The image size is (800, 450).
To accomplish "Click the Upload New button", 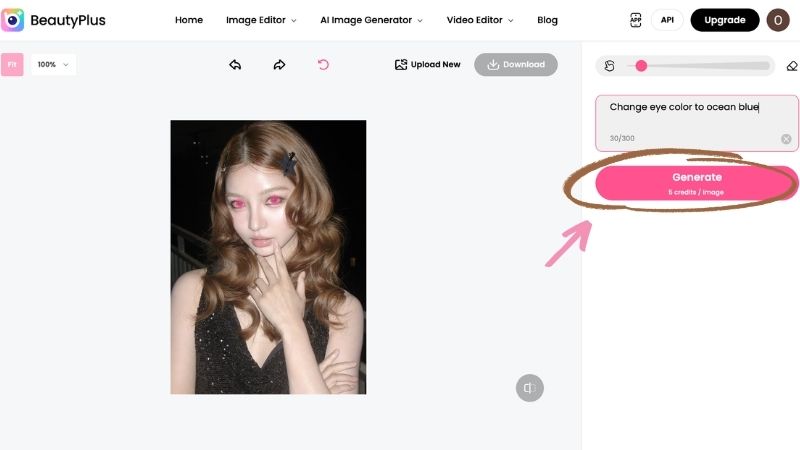I will 428,65.
